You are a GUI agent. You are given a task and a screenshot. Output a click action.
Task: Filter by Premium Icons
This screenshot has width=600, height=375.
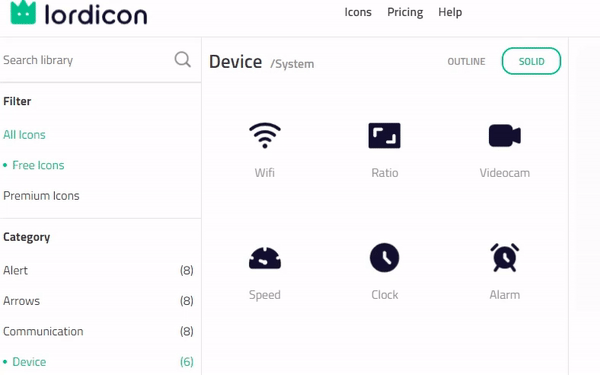pyautogui.click(x=41, y=196)
